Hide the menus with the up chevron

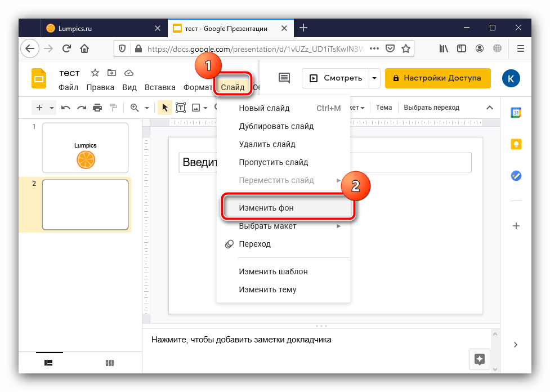[489, 108]
